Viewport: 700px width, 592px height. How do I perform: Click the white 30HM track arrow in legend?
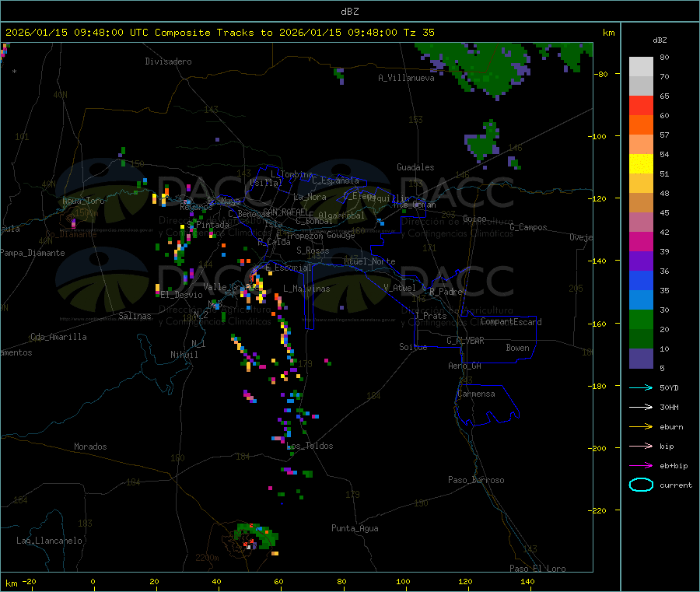[x=641, y=407]
